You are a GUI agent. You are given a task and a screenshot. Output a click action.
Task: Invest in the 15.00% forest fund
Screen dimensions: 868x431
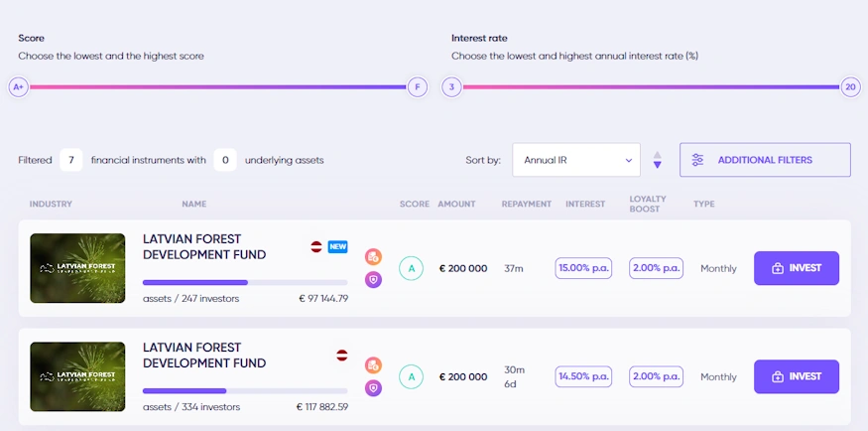pyautogui.click(x=797, y=268)
